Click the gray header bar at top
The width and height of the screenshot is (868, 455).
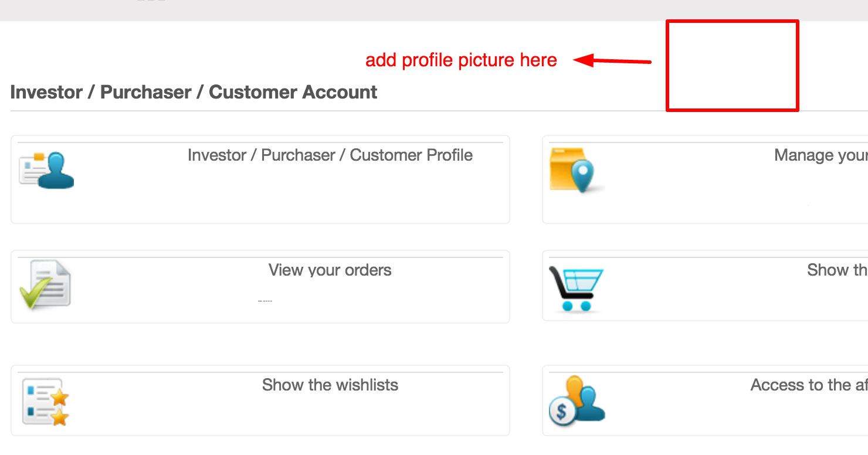click(434, 10)
